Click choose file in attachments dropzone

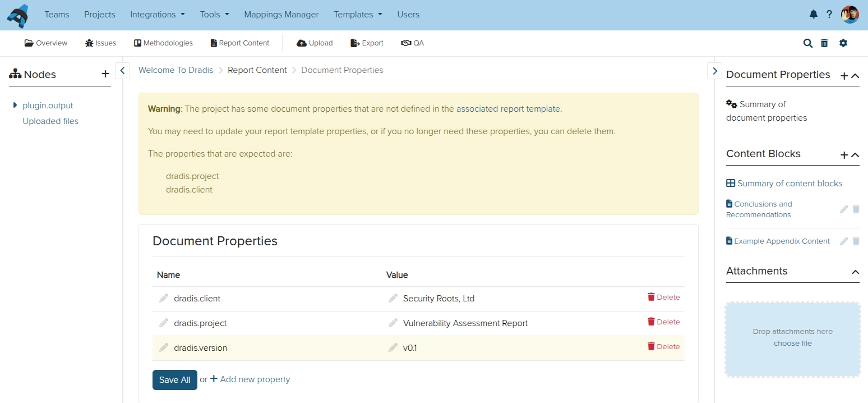click(x=792, y=344)
